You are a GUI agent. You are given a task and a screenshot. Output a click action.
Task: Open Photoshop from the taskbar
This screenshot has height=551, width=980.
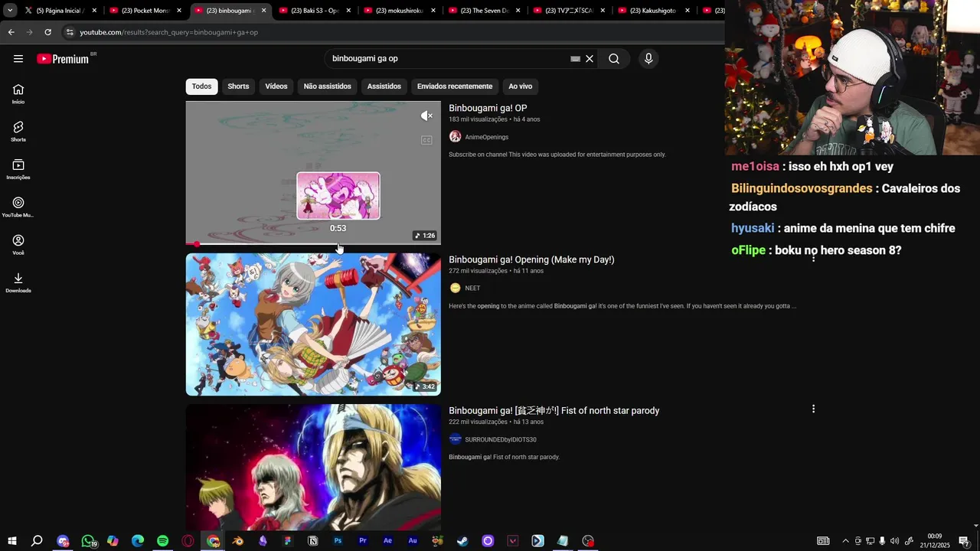[x=338, y=541]
